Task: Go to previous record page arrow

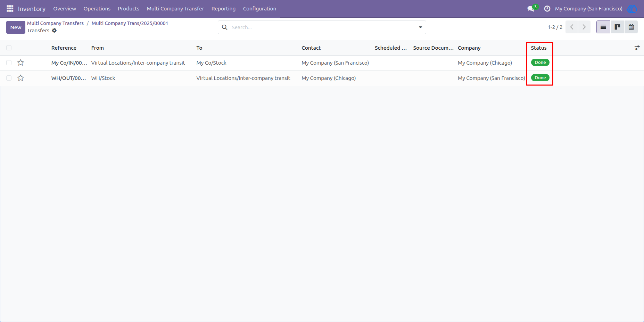Action: point(572,27)
